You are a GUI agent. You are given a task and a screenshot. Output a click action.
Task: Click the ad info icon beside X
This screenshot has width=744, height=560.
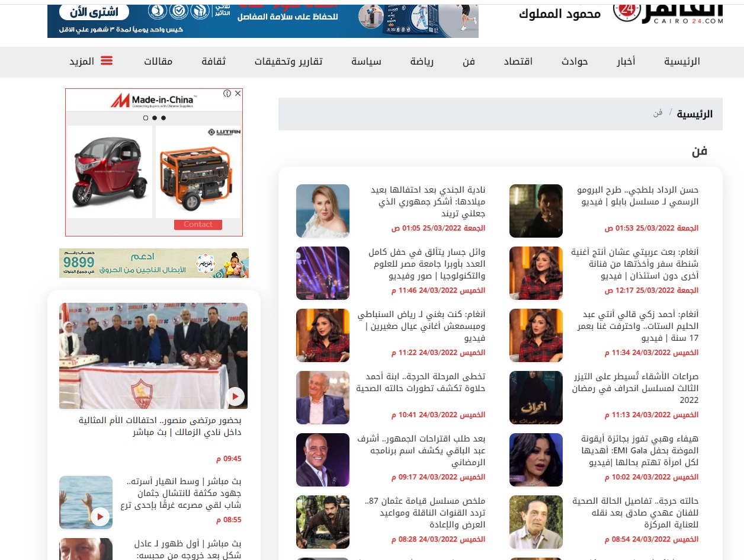click(x=227, y=94)
